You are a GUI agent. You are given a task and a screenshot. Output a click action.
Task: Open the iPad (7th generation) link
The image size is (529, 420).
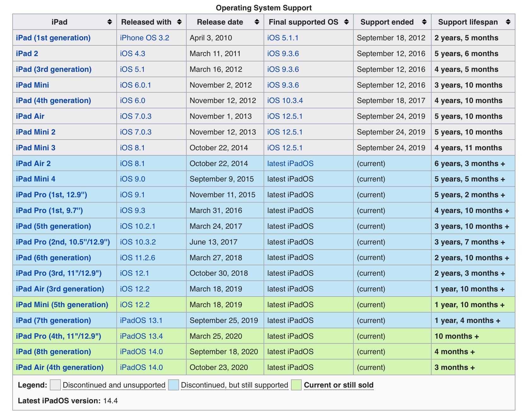pyautogui.click(x=54, y=320)
